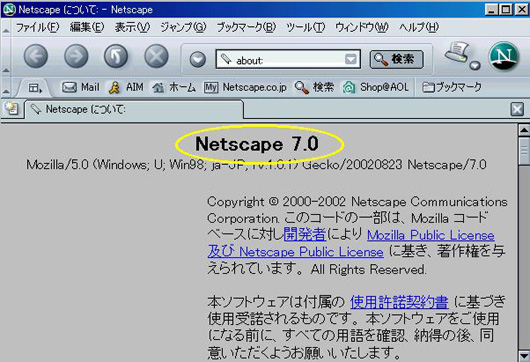Collapse the menu bar with its grippy arrow
Image resolution: width=530 pixels, height=362 pixels.
6,30
